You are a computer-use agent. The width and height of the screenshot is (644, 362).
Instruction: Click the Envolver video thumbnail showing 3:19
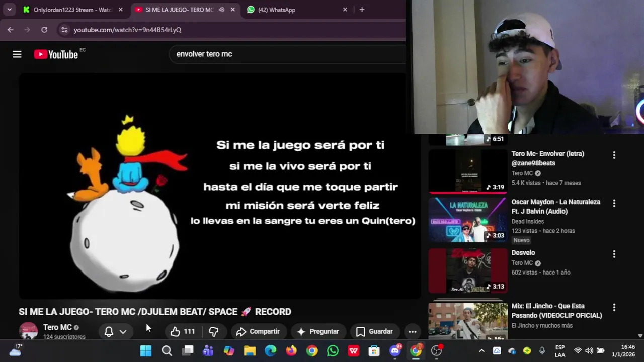(468, 171)
